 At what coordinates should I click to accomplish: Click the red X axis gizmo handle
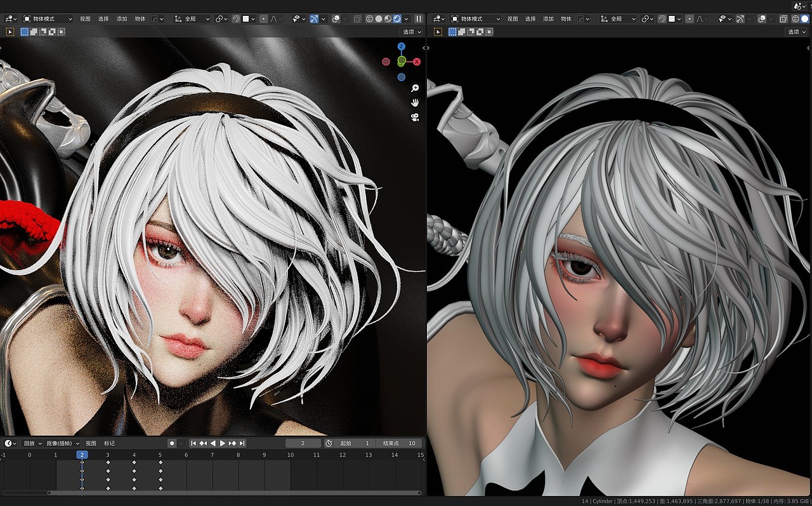coord(417,62)
